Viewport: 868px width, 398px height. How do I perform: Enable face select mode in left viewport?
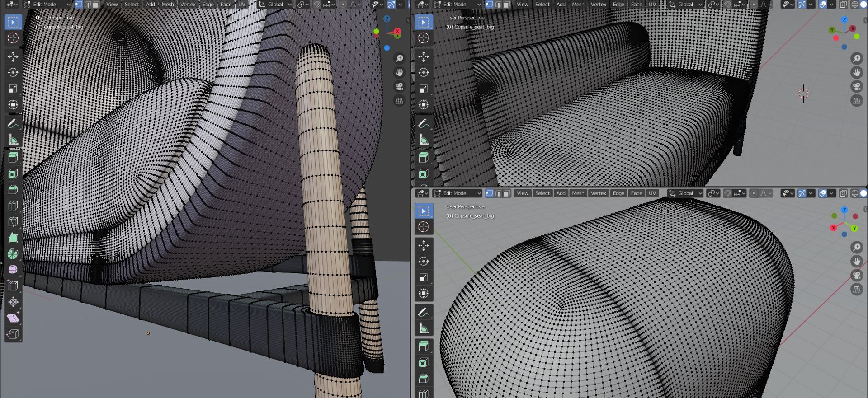[x=96, y=5]
